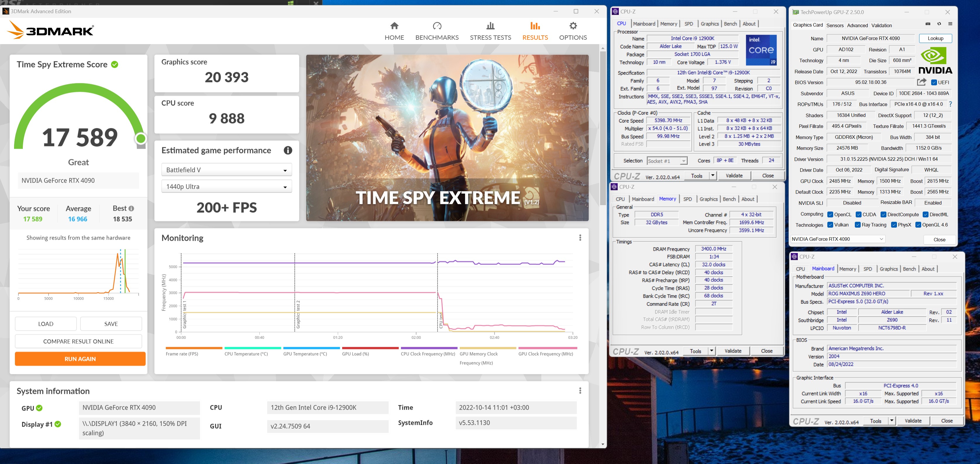Click the green validation check beside Time Spy Extreme Score

115,65
